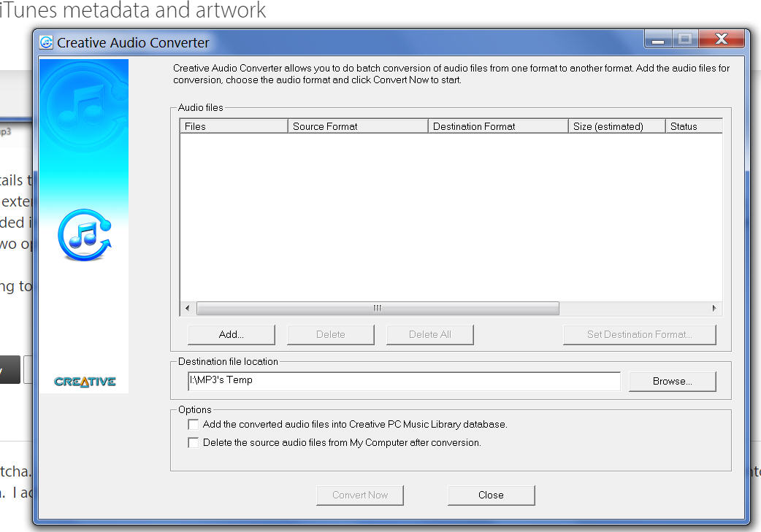Click the destination file location text field
The image size is (761, 532).
pos(404,381)
